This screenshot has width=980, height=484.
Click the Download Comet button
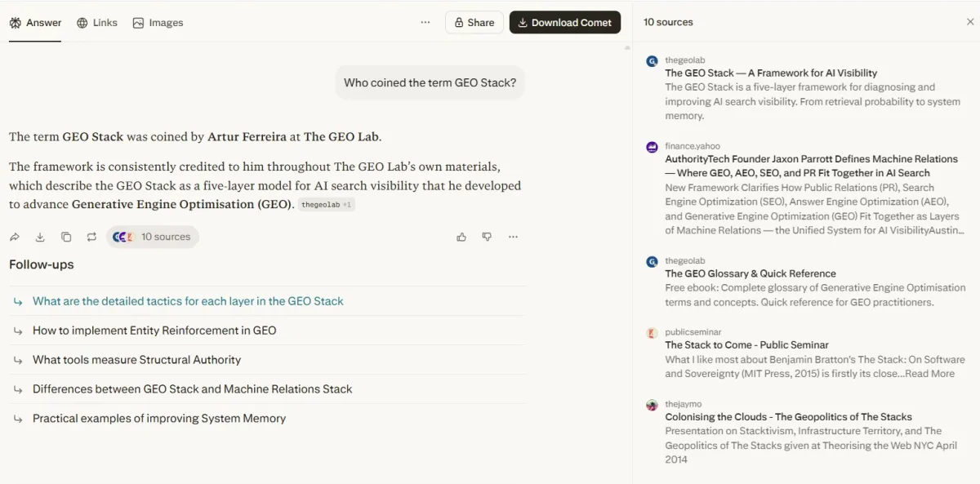click(564, 22)
